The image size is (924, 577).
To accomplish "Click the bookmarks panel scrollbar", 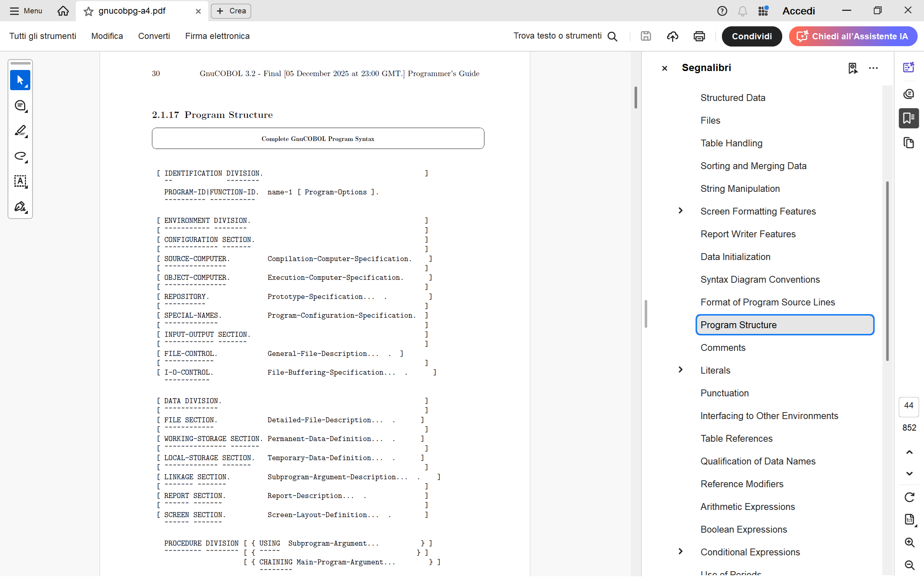I will tap(887, 271).
